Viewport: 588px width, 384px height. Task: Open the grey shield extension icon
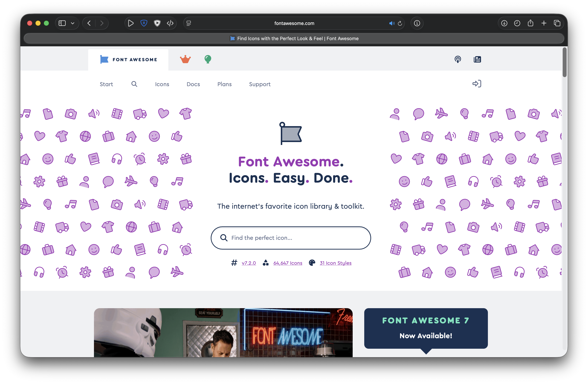tap(157, 23)
